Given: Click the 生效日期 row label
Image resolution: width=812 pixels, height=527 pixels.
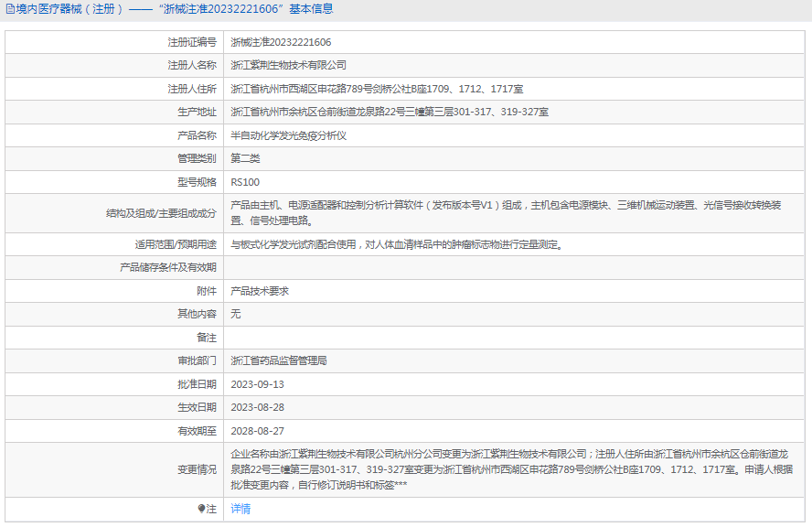Looking at the screenshot, I should point(197,407).
